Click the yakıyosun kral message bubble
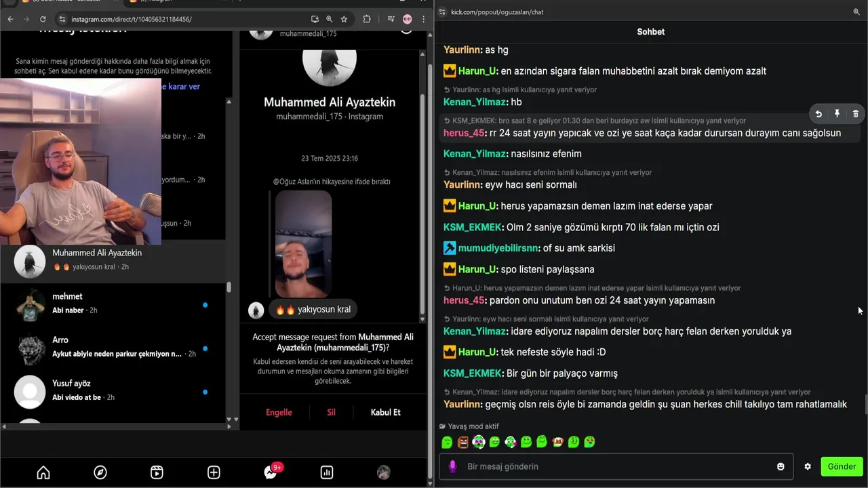This screenshot has width=868, height=488. pyautogui.click(x=313, y=310)
